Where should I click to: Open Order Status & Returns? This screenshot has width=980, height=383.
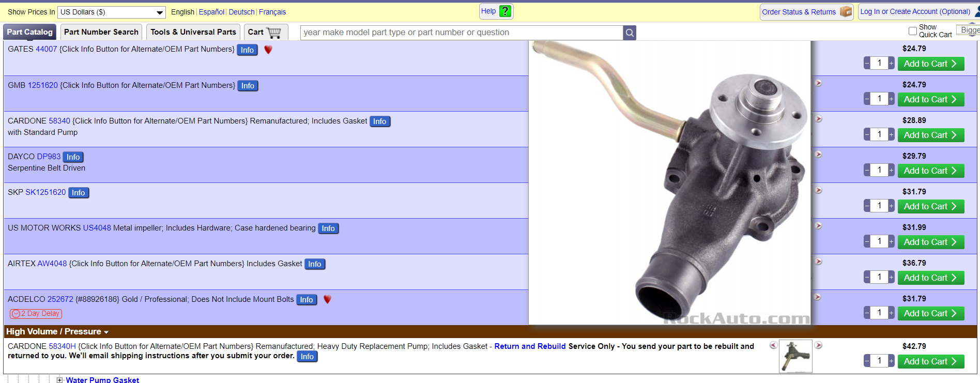pyautogui.click(x=806, y=12)
